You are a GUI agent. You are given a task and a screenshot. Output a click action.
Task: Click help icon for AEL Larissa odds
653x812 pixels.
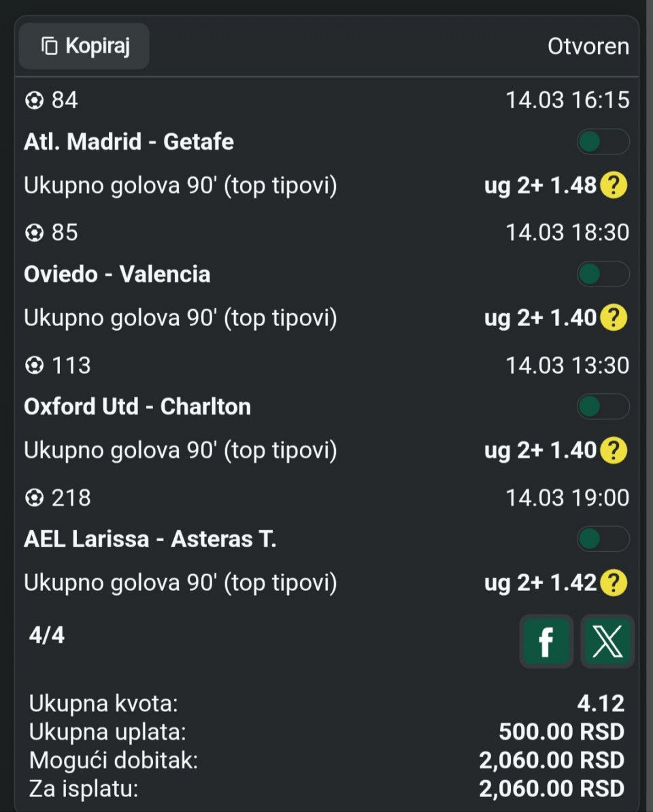613,583
